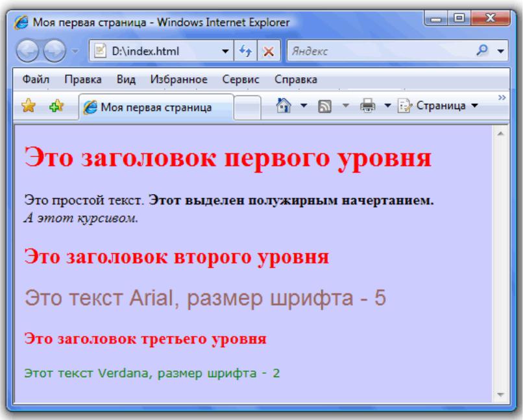Click heading Это заголовок второго уровня
This screenshot has height=420, width=523.
(x=176, y=257)
